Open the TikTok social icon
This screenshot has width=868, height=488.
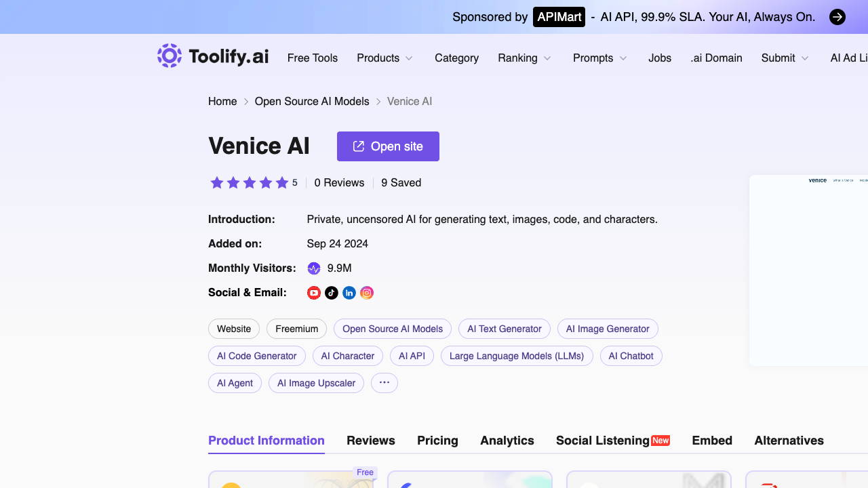point(331,293)
